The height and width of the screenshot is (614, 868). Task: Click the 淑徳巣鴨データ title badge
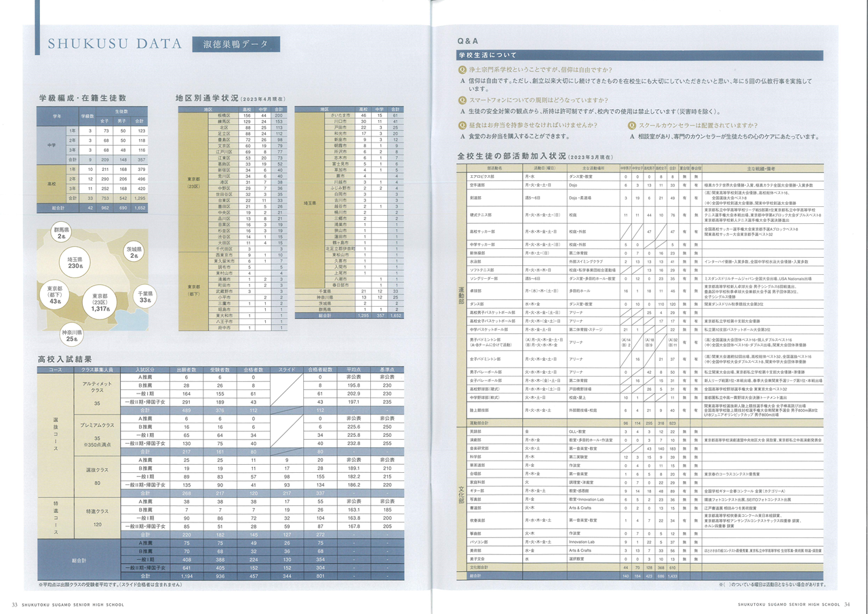tap(235, 44)
